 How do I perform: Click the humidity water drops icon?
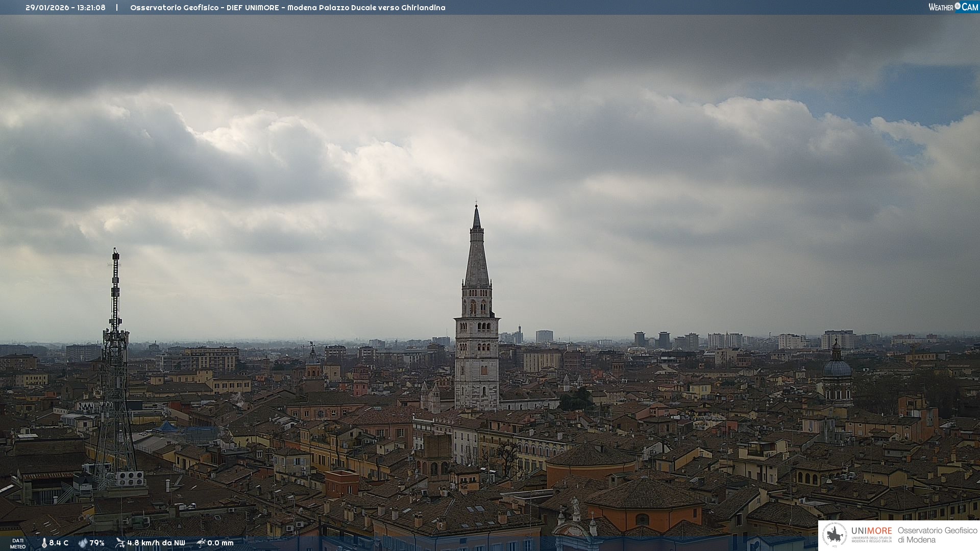(x=83, y=543)
